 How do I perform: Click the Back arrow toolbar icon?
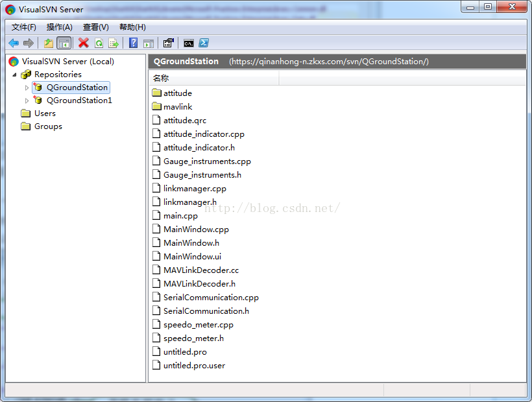click(x=14, y=43)
